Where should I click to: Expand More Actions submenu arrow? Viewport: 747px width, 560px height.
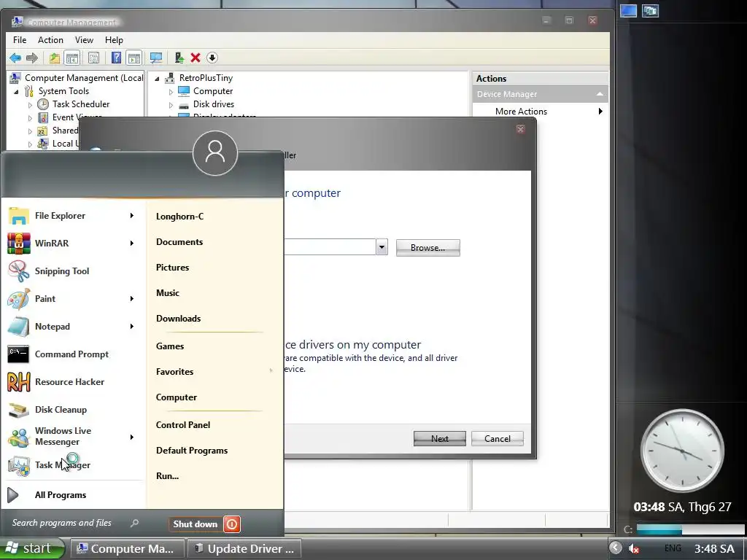[600, 112]
